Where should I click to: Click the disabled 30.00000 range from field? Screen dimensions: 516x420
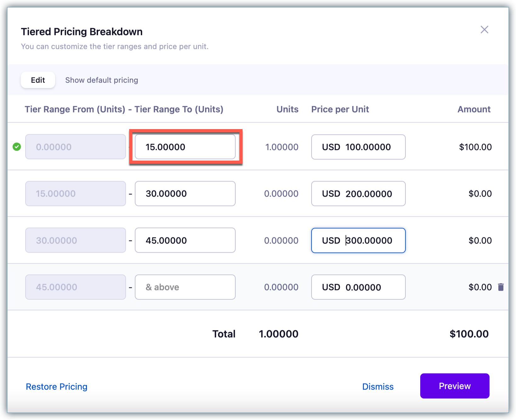click(76, 240)
